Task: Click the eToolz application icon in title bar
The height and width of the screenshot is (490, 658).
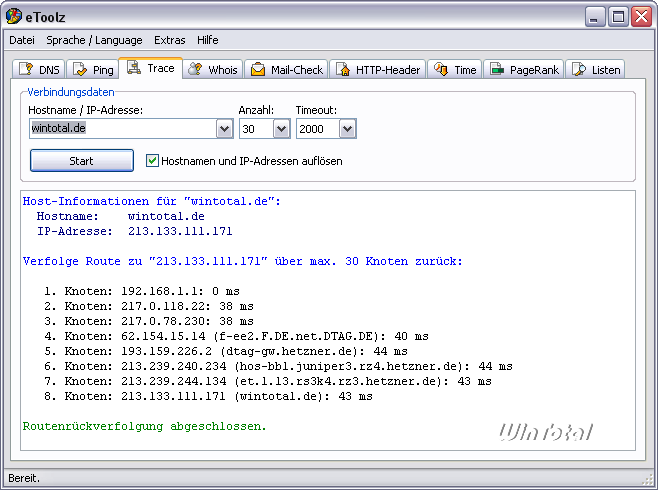Action: point(13,16)
